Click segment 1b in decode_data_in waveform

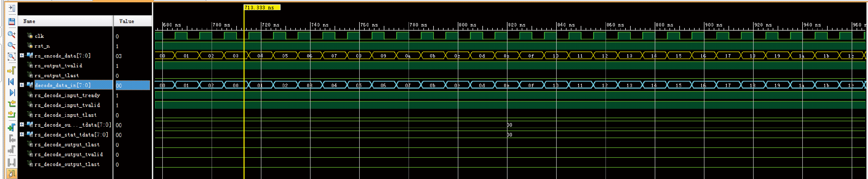[x=826, y=85]
